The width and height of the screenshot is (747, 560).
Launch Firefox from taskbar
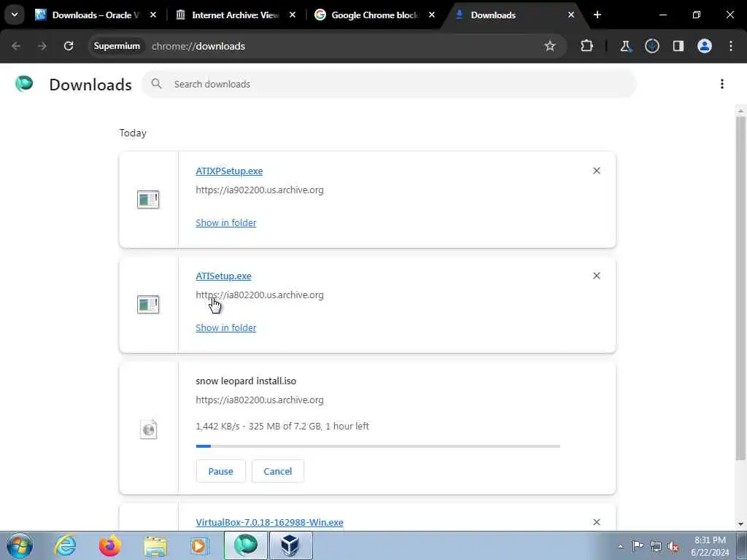point(110,545)
